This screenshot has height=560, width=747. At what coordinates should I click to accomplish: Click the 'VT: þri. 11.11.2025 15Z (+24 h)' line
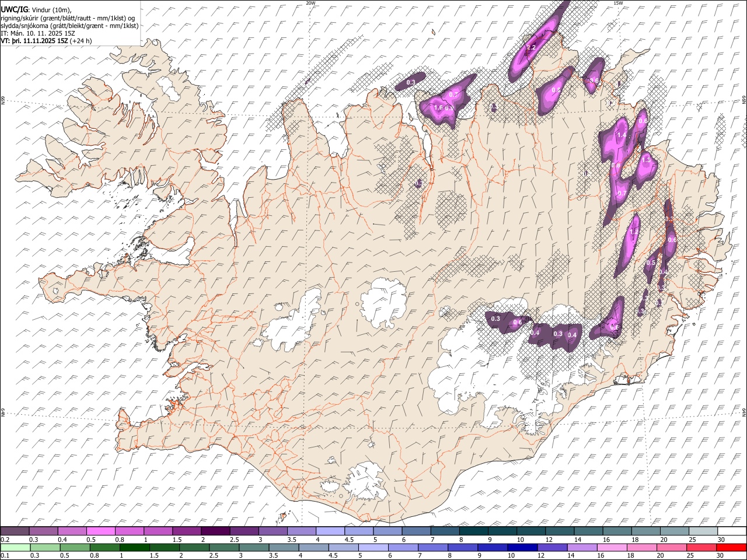point(46,41)
